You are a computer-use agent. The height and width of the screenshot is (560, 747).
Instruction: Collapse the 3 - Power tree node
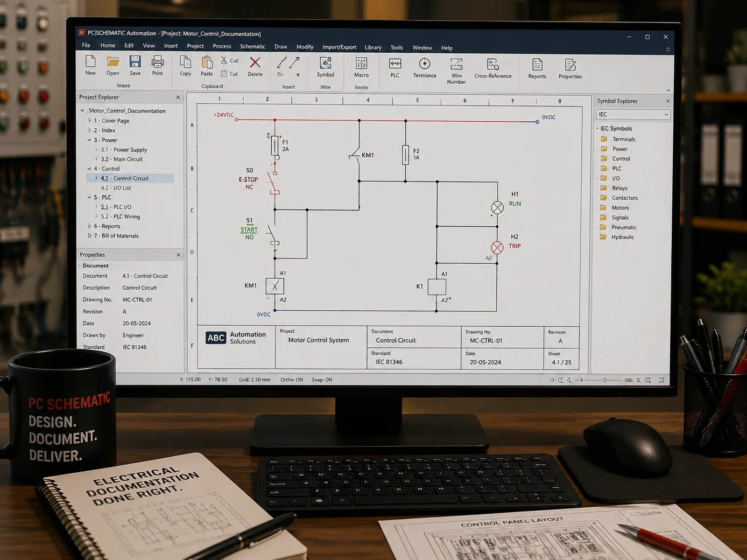tap(89, 140)
